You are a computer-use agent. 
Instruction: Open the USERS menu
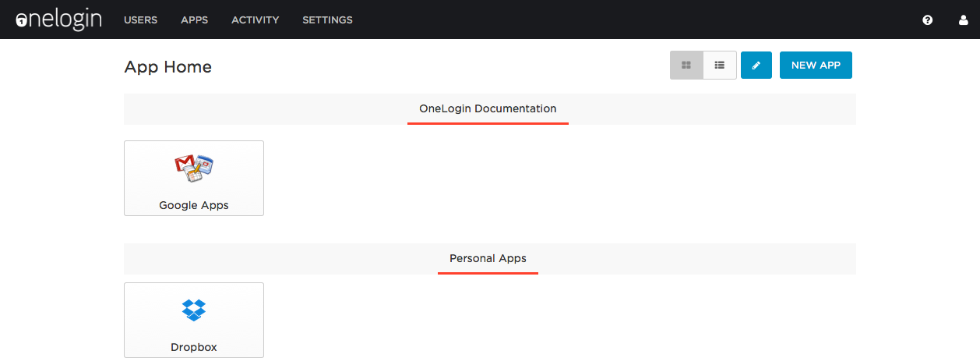coord(140,20)
